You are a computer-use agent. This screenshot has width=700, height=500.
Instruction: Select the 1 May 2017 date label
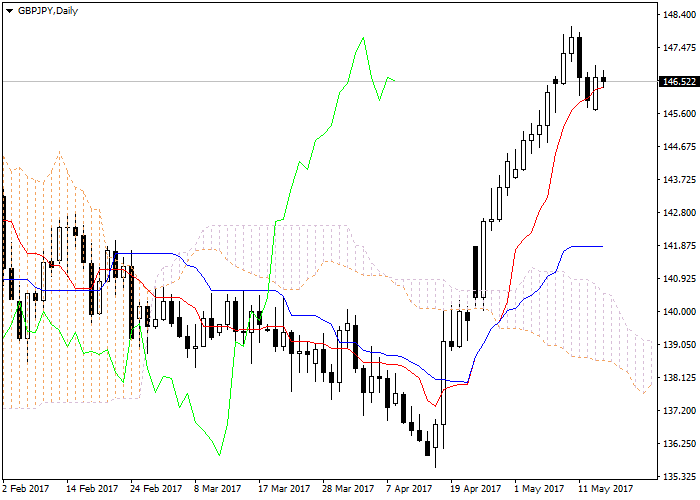(539, 489)
